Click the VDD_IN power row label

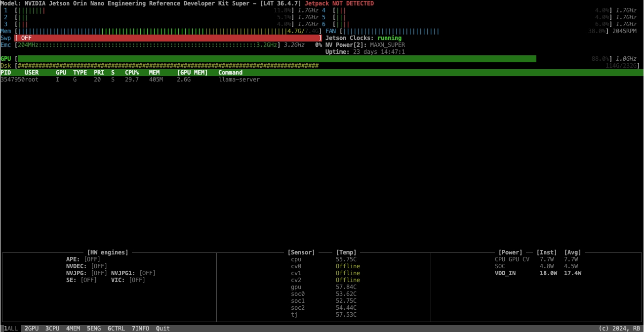[505, 273]
